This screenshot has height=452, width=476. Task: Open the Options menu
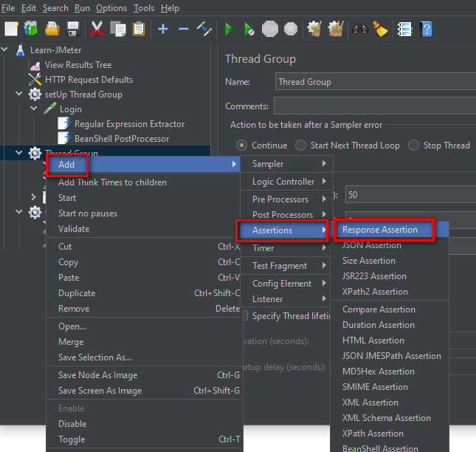pos(111,8)
